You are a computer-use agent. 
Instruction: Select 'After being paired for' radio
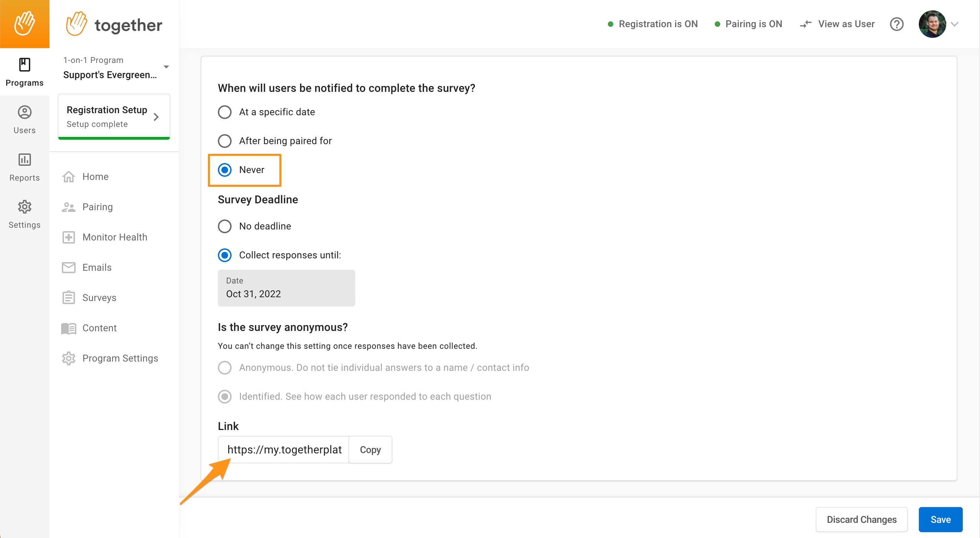point(224,141)
